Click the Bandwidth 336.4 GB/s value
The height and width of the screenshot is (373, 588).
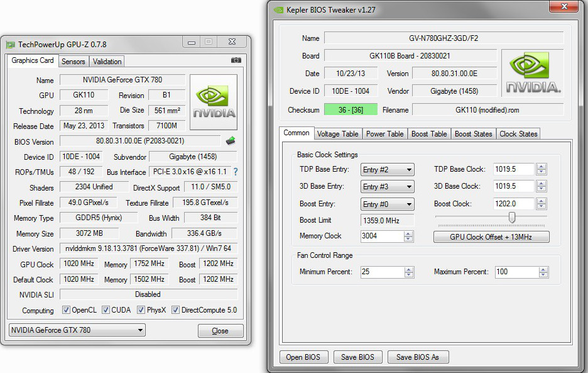click(204, 233)
